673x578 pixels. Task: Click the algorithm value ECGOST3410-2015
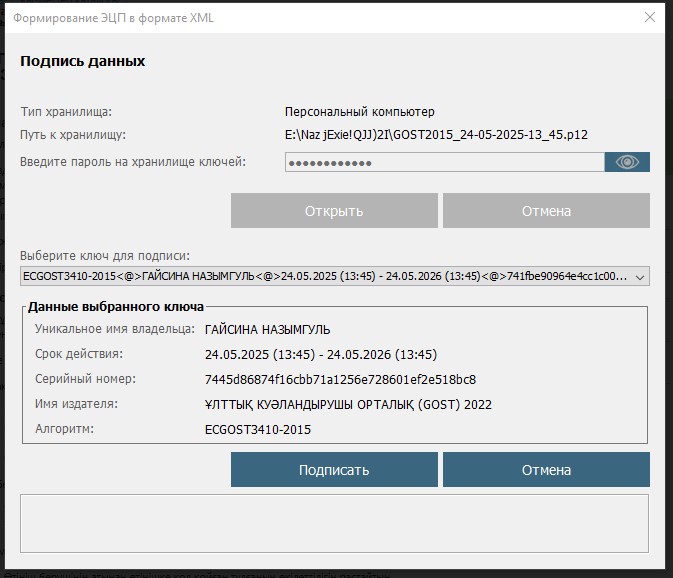click(257, 429)
